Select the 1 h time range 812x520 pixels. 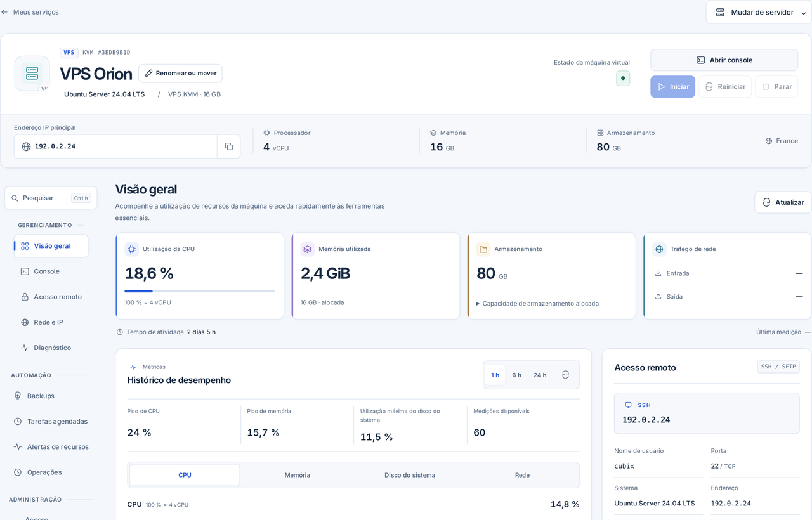[x=495, y=375]
